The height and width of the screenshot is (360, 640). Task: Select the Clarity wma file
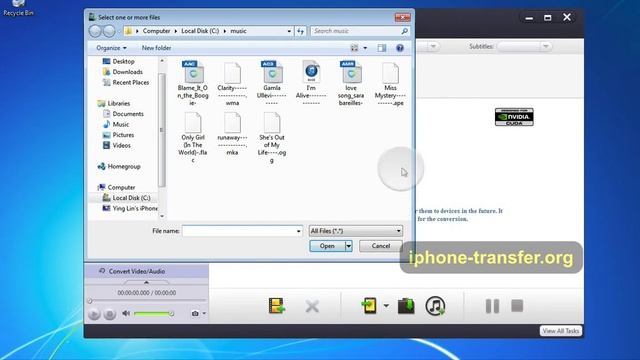tap(232, 83)
